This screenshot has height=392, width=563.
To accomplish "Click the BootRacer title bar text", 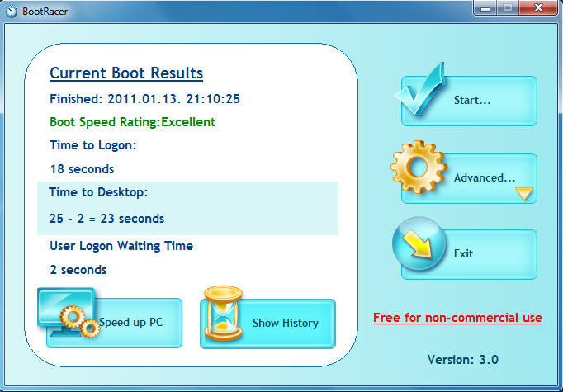I will 45,11.
